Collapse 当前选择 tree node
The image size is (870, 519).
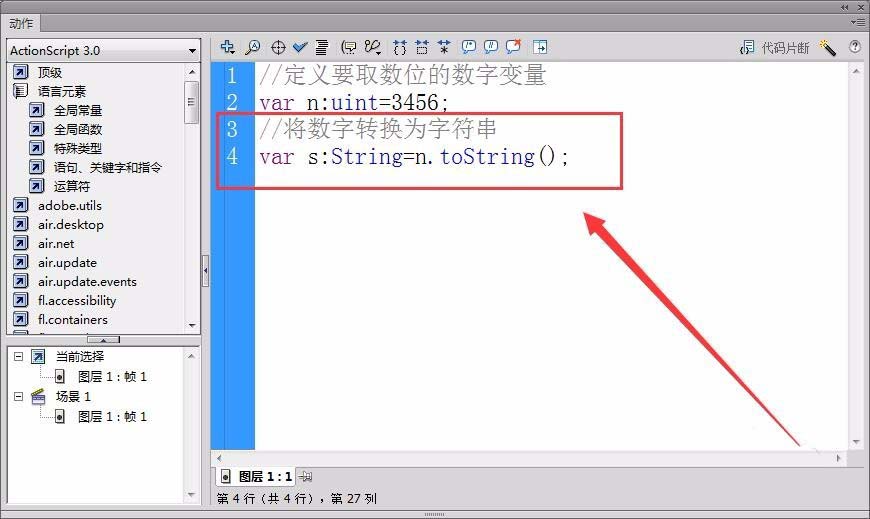pyautogui.click(x=18, y=356)
